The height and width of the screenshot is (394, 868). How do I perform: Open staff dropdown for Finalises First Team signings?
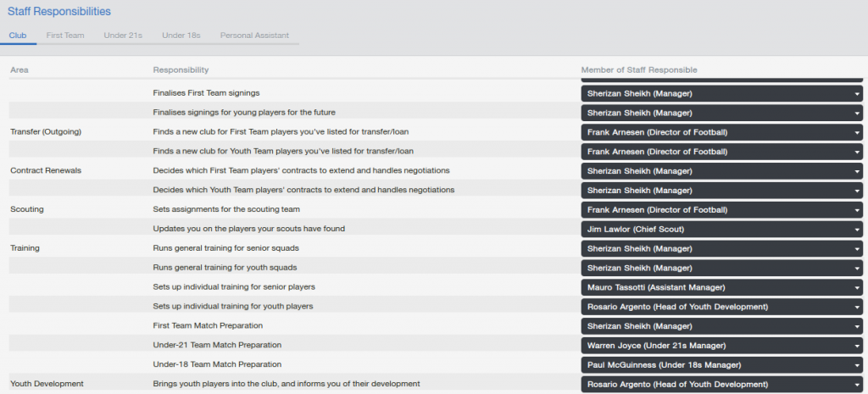pos(721,93)
